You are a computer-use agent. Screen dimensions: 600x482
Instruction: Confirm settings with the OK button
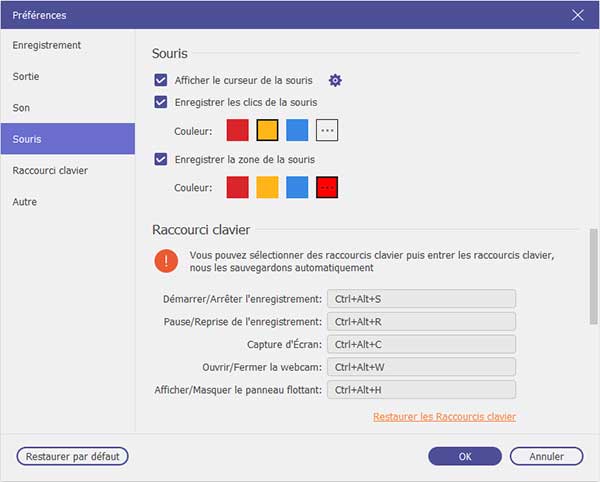pyautogui.click(x=465, y=456)
